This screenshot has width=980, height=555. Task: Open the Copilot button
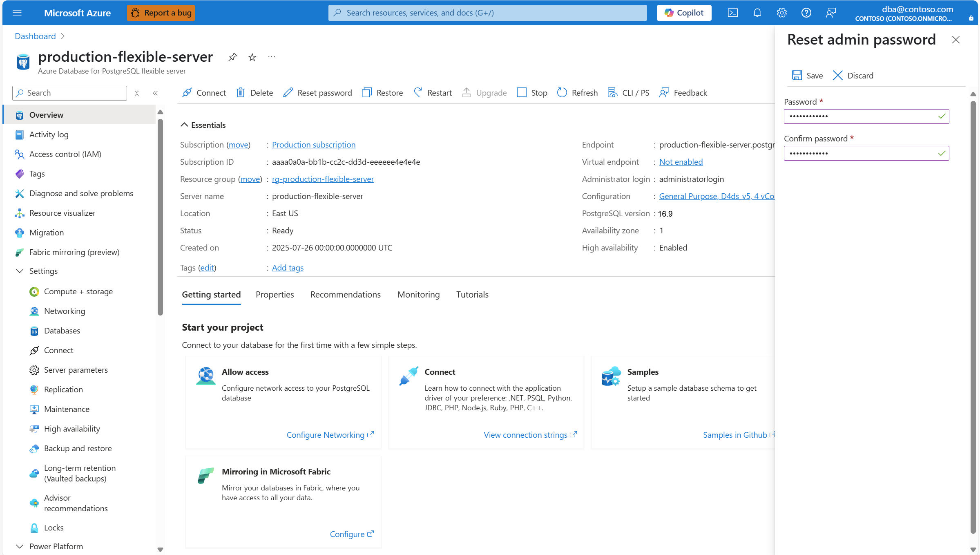pos(683,13)
